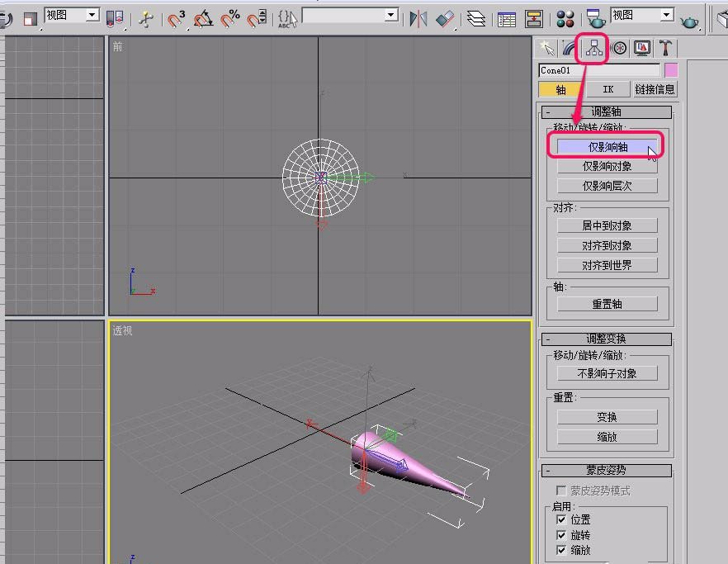Click the 对齐到对象 button
This screenshot has width=728, height=564.
click(607, 245)
